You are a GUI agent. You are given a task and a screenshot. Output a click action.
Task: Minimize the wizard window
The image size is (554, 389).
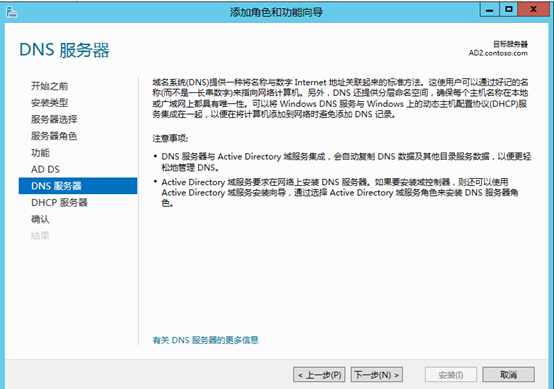(489, 10)
